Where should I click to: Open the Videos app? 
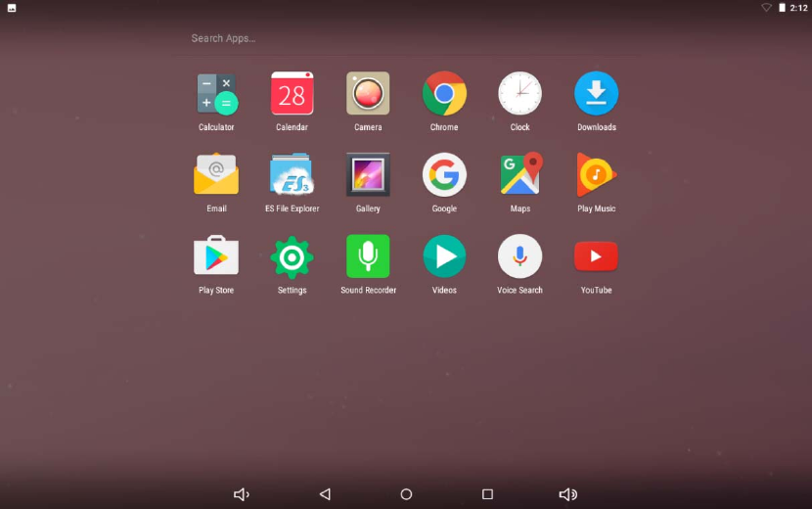pos(444,256)
